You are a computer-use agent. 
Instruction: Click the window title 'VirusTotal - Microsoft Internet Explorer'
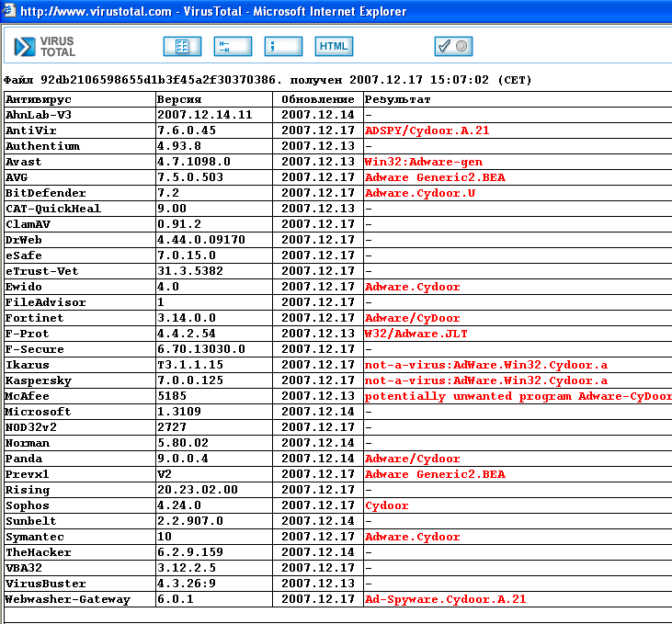(295, 11)
